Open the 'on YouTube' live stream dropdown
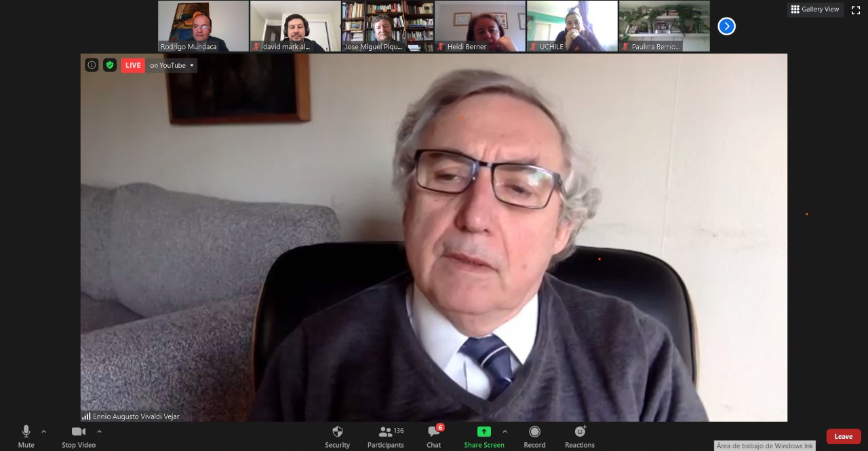Viewport: 868px width, 451px height. [172, 65]
